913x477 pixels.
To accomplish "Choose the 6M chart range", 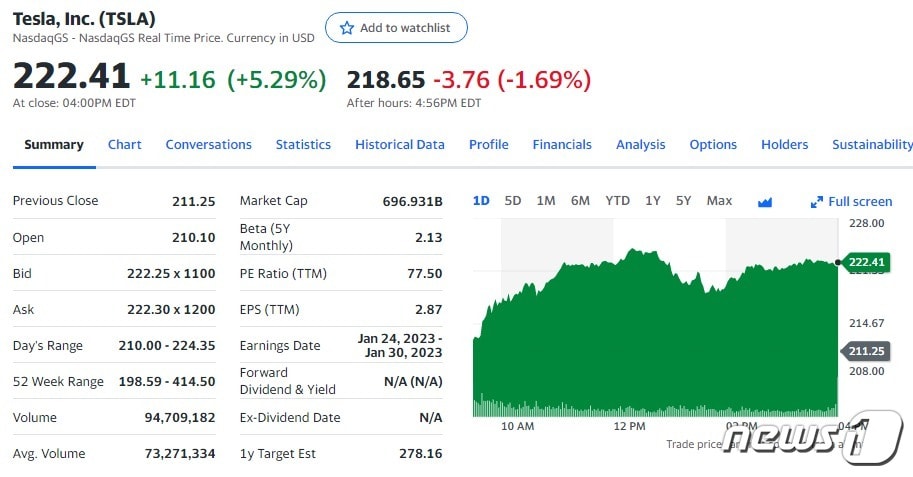I will pyautogui.click(x=580, y=200).
